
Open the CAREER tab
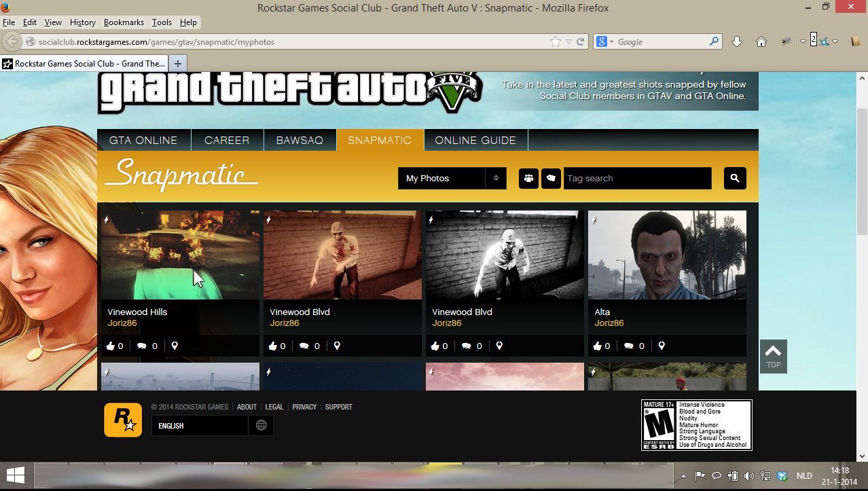227,140
